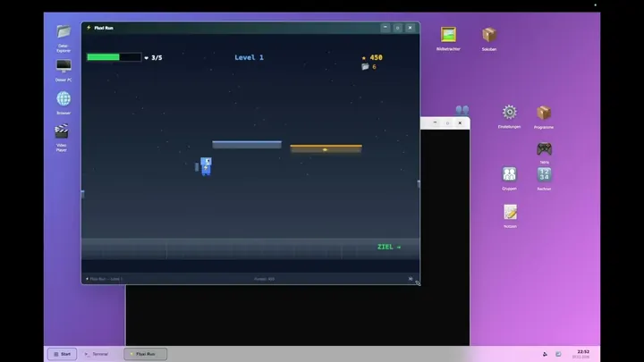Screen dimensions: 644x362
Task: Click the blue robot character
Action: click(206, 166)
